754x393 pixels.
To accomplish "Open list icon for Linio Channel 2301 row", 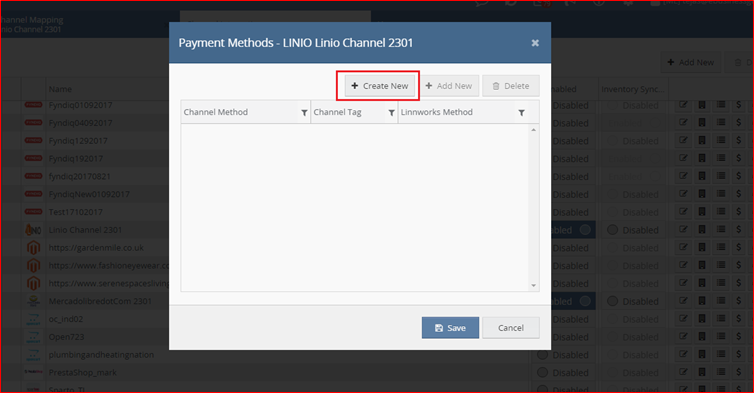I will [720, 229].
